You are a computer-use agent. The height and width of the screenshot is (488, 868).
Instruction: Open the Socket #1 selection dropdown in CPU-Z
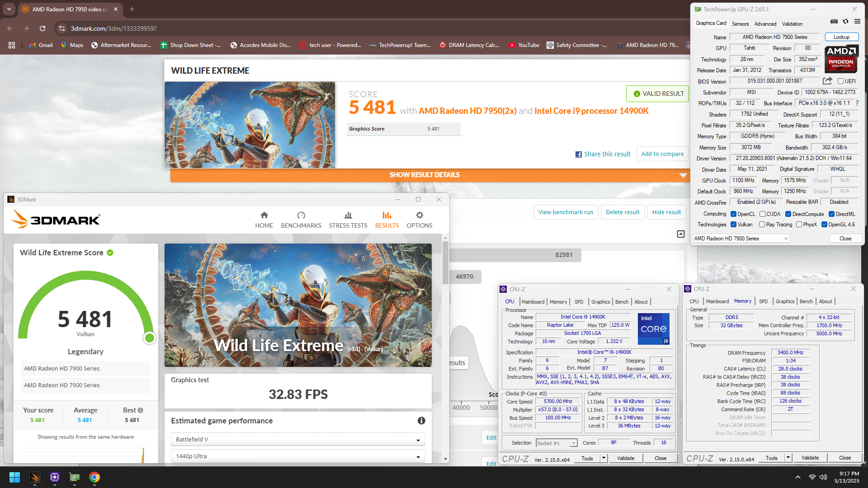coord(557,443)
